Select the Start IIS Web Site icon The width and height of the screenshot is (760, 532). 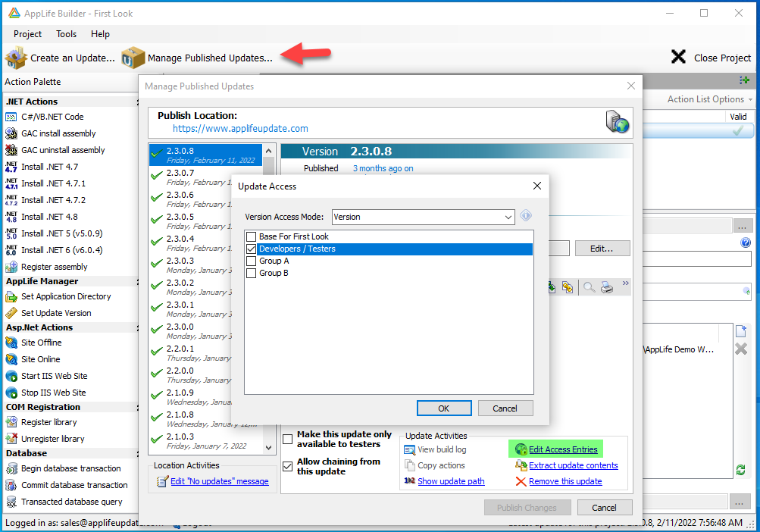pyautogui.click(x=11, y=376)
